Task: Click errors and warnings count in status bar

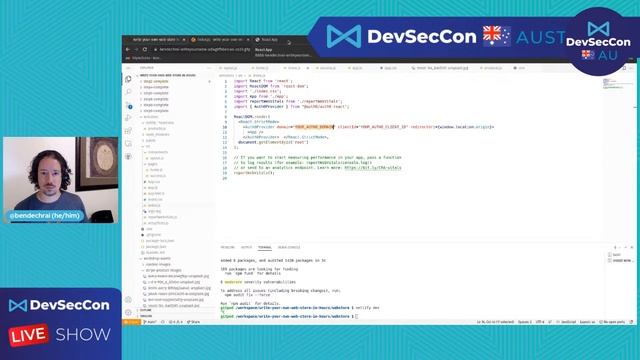Action: [176, 322]
